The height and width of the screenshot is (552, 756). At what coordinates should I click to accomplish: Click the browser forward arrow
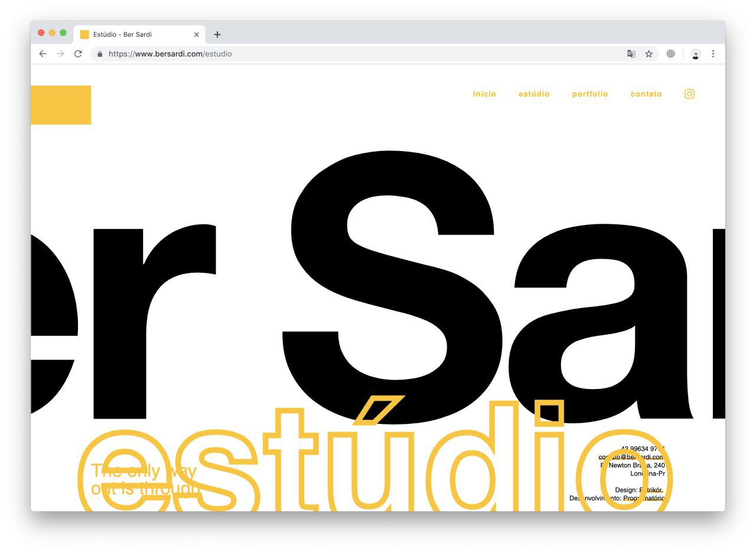60,54
